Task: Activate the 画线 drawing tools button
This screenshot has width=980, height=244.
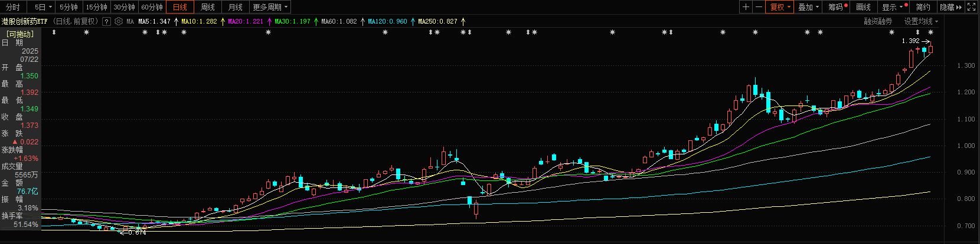Action: (863, 7)
